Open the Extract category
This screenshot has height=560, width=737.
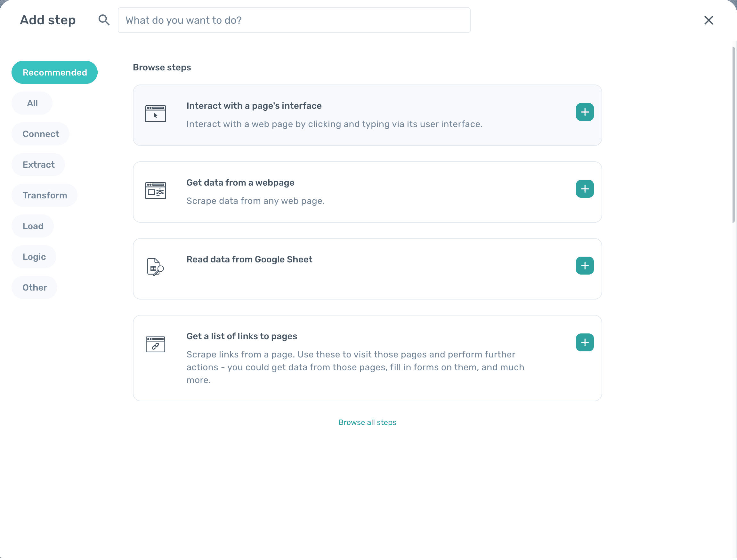click(38, 164)
